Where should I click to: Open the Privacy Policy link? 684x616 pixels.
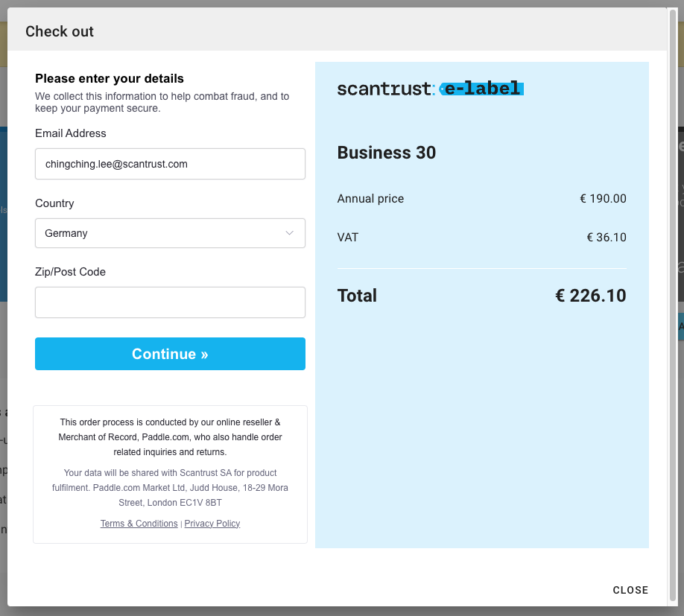click(212, 523)
